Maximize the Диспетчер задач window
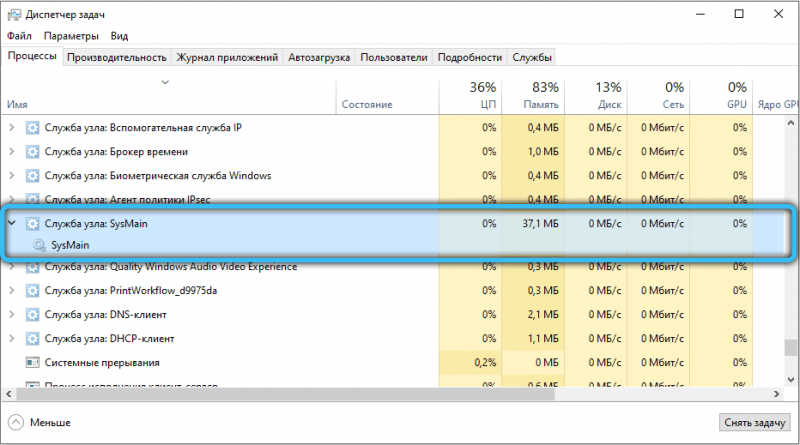Screen dimensions: 800x445 739,14
